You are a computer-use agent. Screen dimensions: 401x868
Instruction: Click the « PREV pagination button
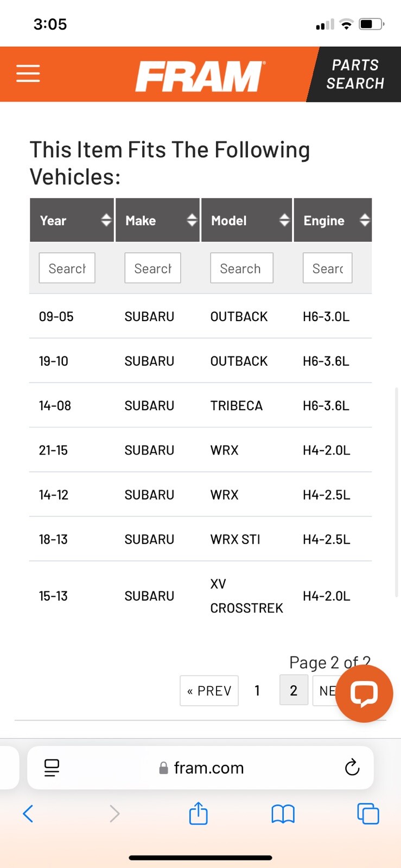209,691
